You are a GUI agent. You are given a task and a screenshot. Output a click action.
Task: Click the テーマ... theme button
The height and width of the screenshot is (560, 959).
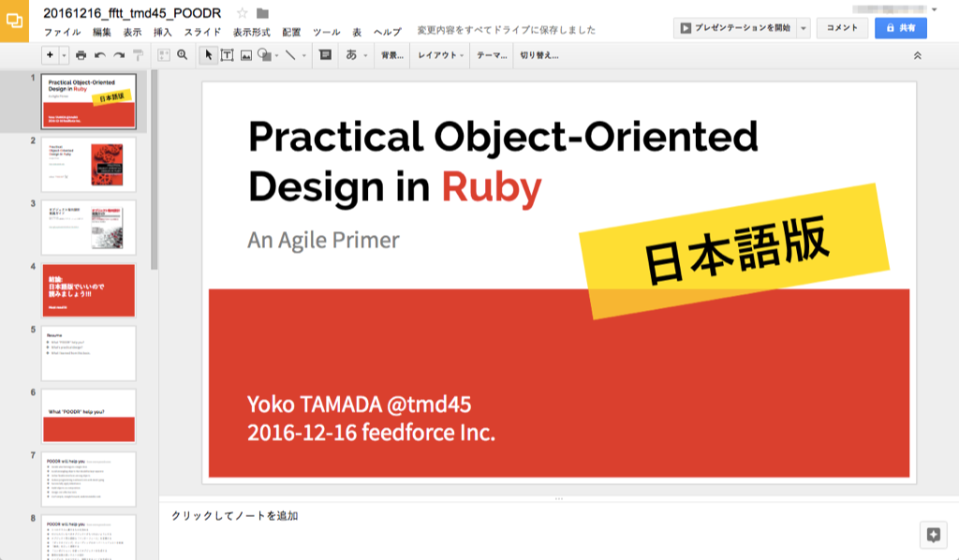point(492,55)
